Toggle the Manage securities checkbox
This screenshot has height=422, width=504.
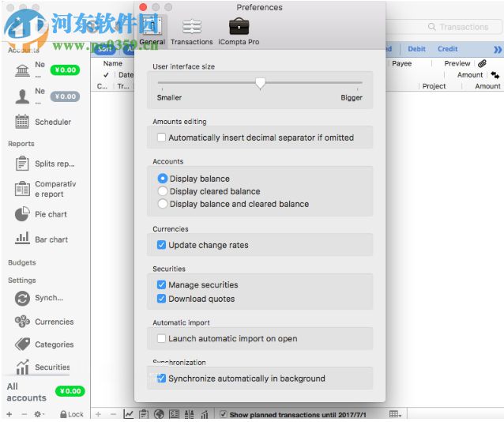pos(161,284)
